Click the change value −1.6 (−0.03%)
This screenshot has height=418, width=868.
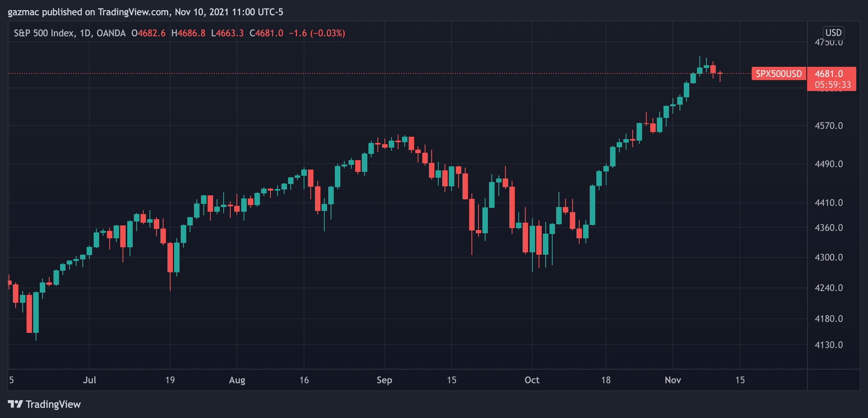tap(317, 33)
